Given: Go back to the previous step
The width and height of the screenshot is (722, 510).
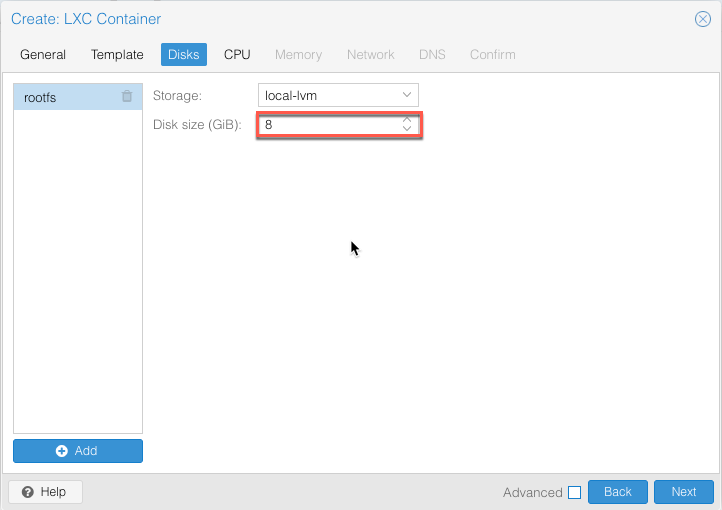Looking at the screenshot, I should pos(617,492).
